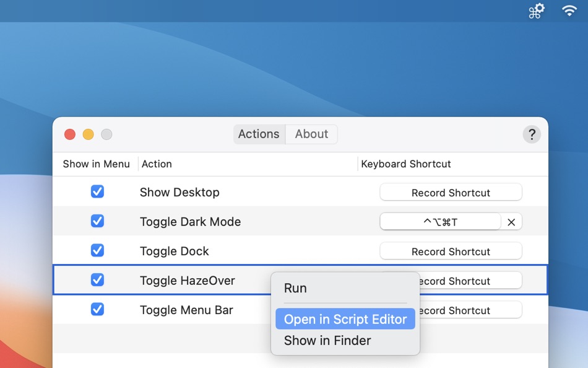Clear the Toggle Dark Mode shortcut
This screenshot has height=368, width=588.
(511, 222)
